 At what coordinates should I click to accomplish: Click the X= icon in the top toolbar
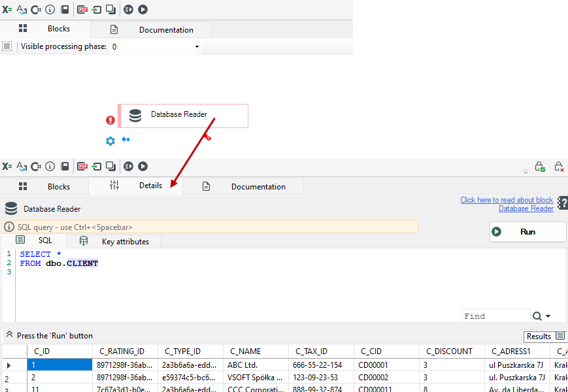coord(7,10)
